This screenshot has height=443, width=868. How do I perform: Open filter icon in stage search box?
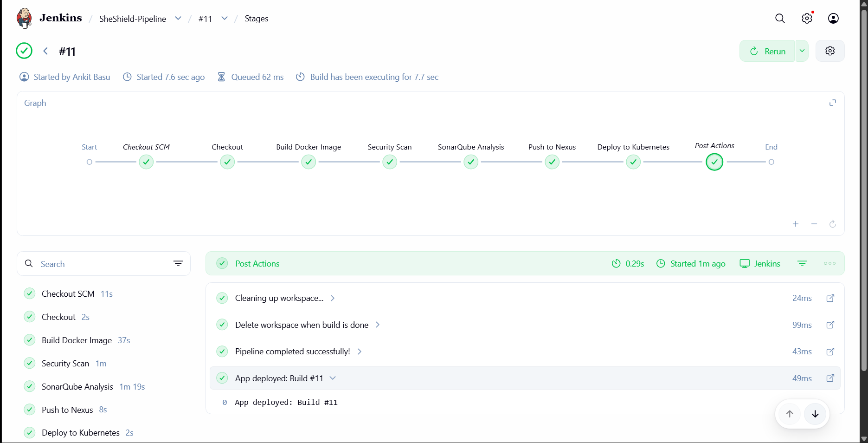[x=178, y=263]
